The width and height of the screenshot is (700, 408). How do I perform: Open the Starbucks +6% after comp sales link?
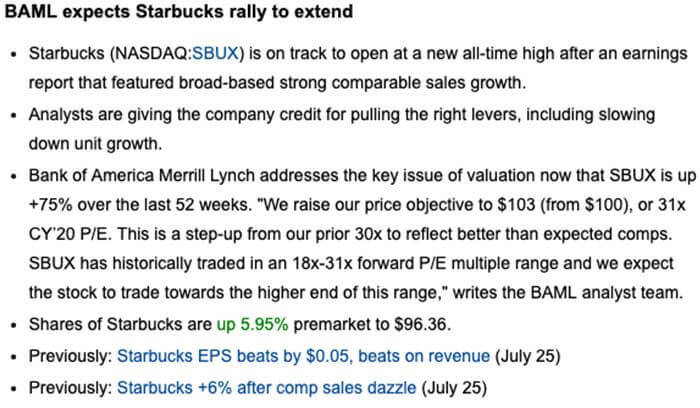267,386
